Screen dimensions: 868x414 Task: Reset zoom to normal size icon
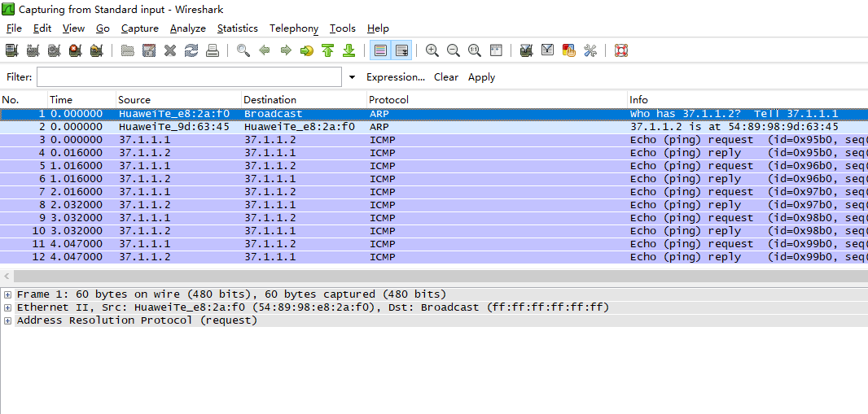point(475,51)
